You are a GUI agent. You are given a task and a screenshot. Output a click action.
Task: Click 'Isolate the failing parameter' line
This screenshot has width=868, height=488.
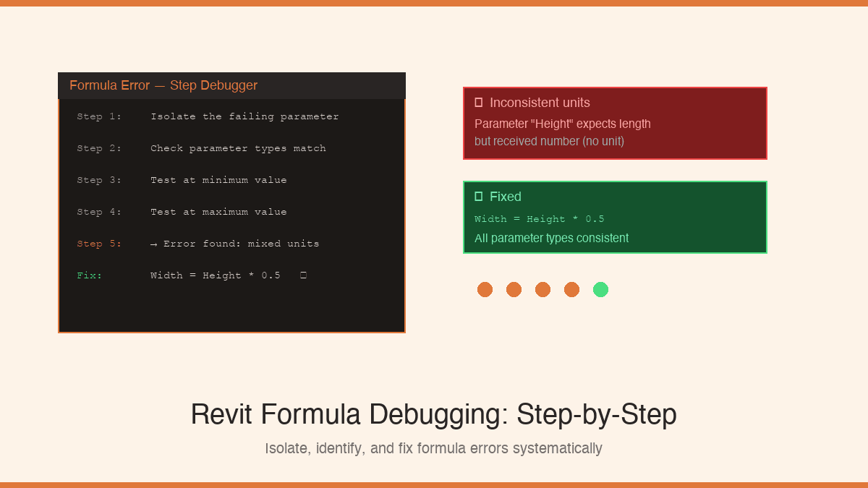click(x=244, y=116)
